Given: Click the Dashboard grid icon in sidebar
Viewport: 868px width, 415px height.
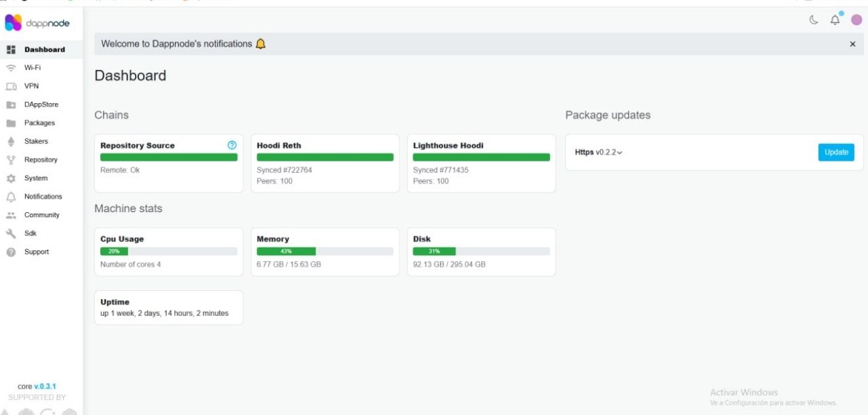Looking at the screenshot, I should pyautogui.click(x=11, y=50).
